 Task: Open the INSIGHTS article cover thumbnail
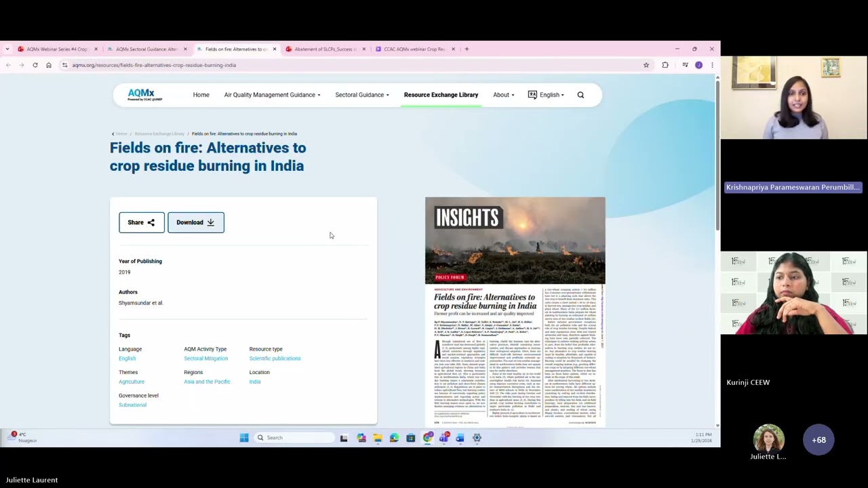coord(515,312)
